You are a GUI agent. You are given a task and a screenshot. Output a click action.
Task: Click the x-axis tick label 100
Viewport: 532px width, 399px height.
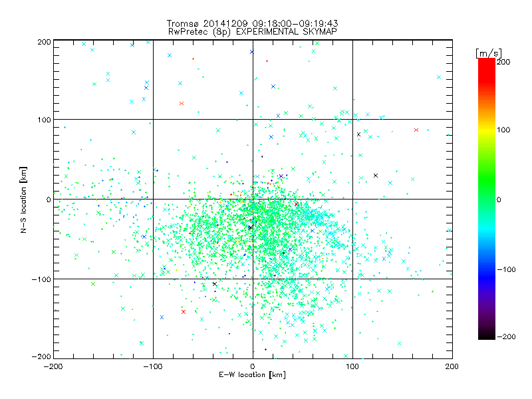(x=352, y=366)
